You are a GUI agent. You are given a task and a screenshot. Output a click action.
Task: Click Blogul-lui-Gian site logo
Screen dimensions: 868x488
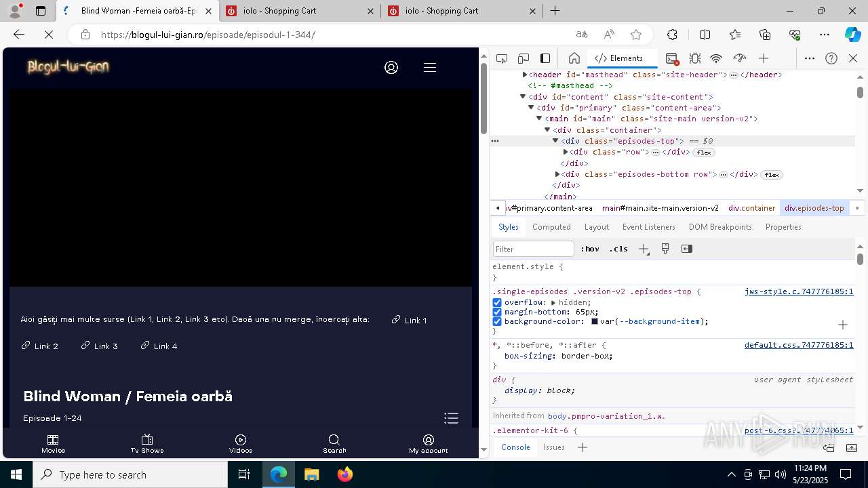pos(68,66)
